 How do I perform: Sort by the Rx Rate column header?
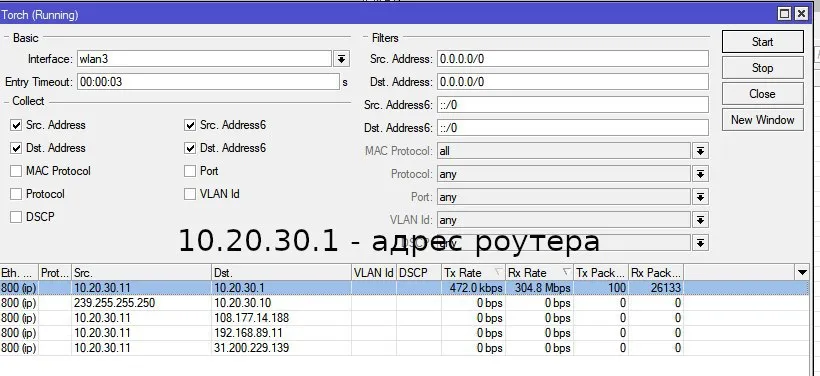tap(539, 272)
